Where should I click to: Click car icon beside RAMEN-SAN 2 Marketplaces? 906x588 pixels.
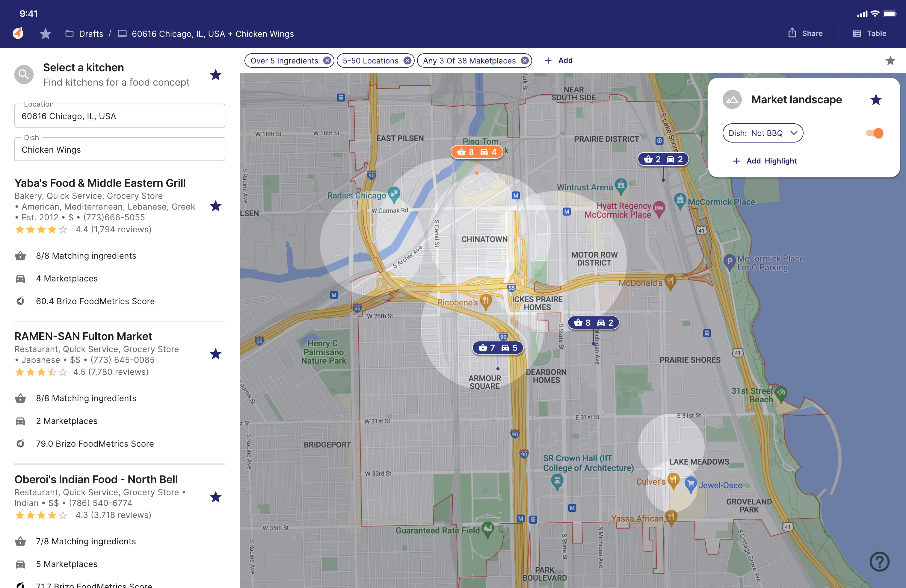click(x=21, y=421)
